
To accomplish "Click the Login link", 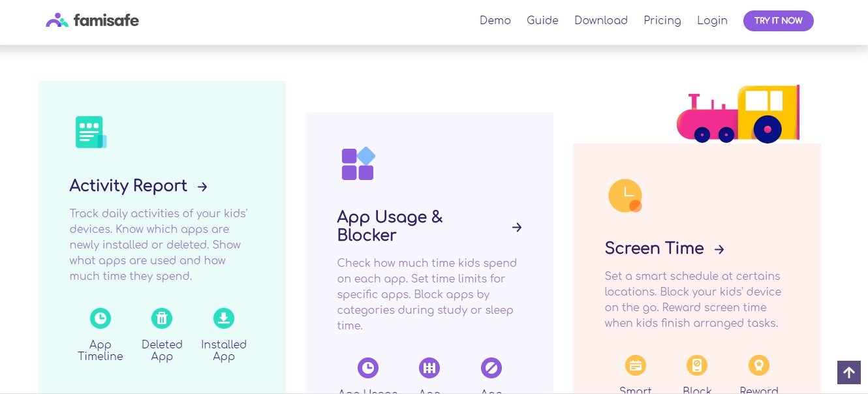I will click(712, 20).
